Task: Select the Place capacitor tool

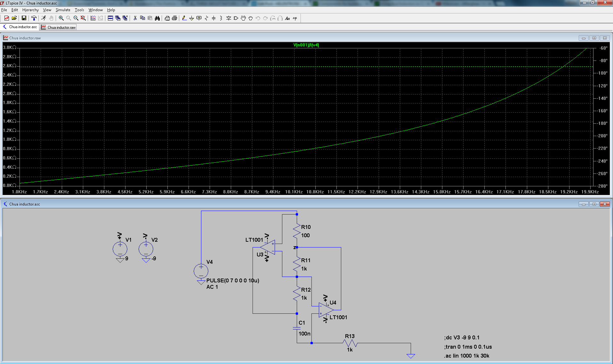Action: pos(214,18)
